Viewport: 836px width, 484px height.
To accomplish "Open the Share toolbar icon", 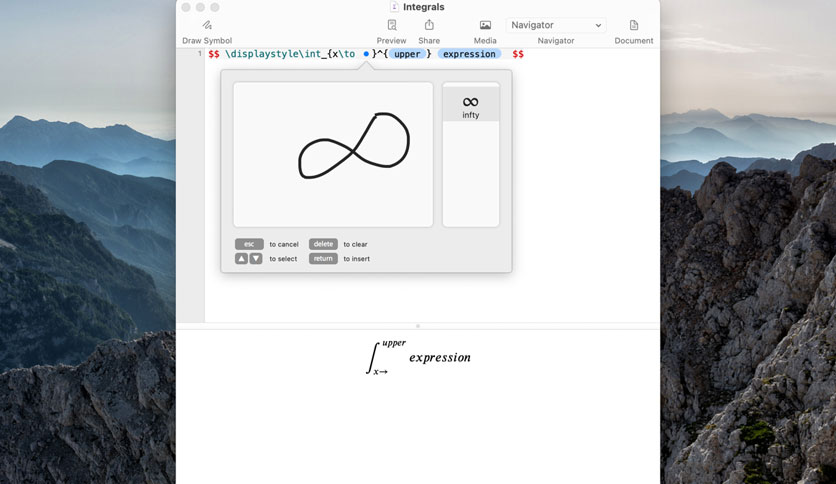I will click(429, 25).
